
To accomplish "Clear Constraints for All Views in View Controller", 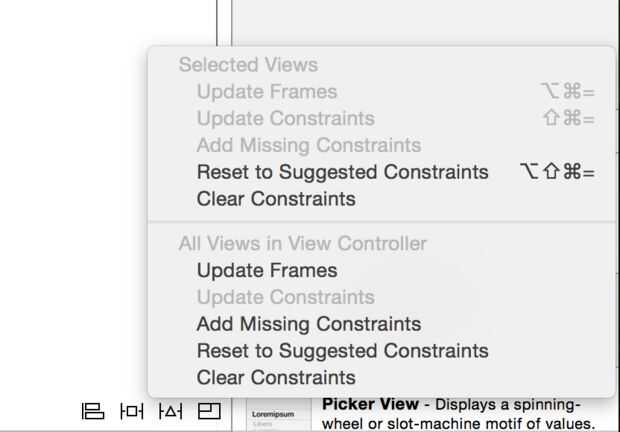I will (276, 378).
